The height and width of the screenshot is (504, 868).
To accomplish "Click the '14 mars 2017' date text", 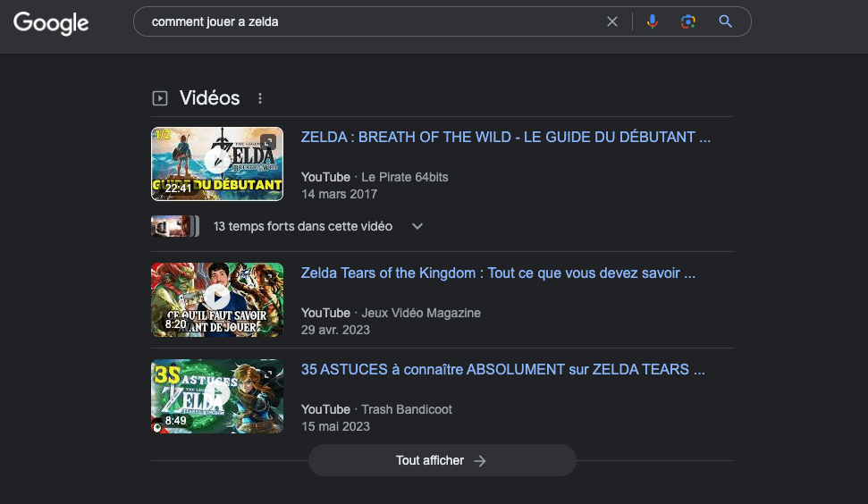I will (340, 194).
